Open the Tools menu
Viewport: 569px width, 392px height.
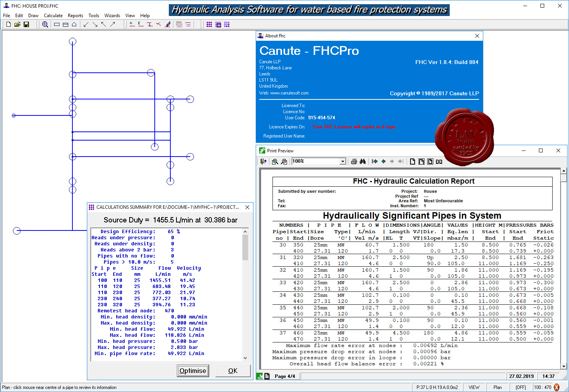[x=94, y=16]
